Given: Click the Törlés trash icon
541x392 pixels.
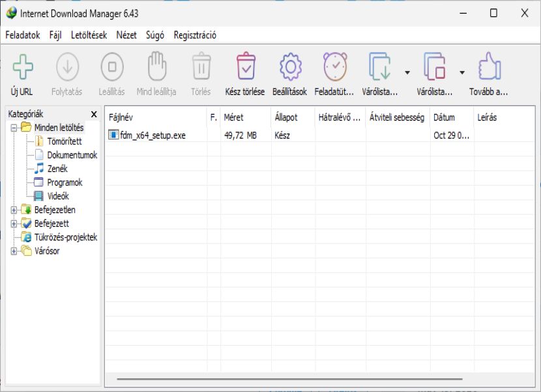Looking at the screenshot, I should [x=201, y=66].
